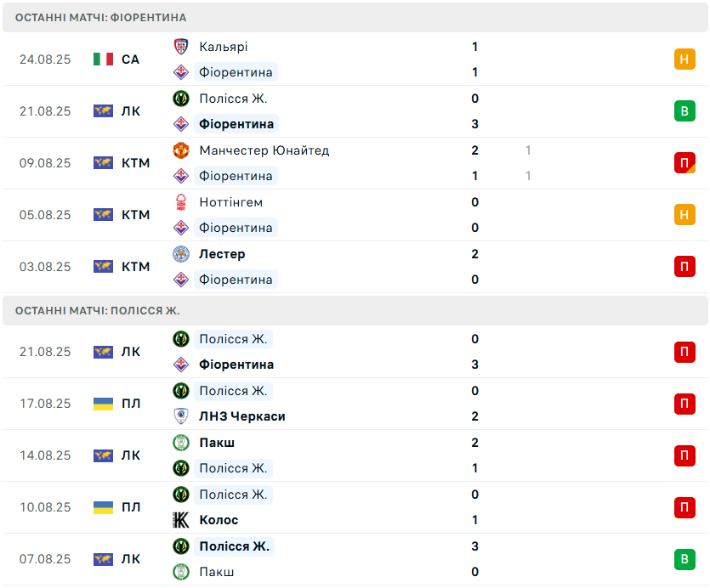Open the 14.08.25 Пакш match row date

point(45,455)
